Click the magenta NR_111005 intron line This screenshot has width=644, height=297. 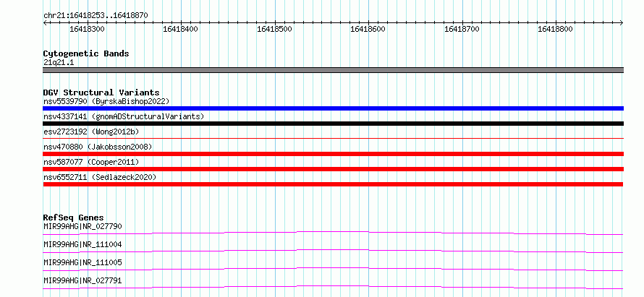click(x=333, y=269)
